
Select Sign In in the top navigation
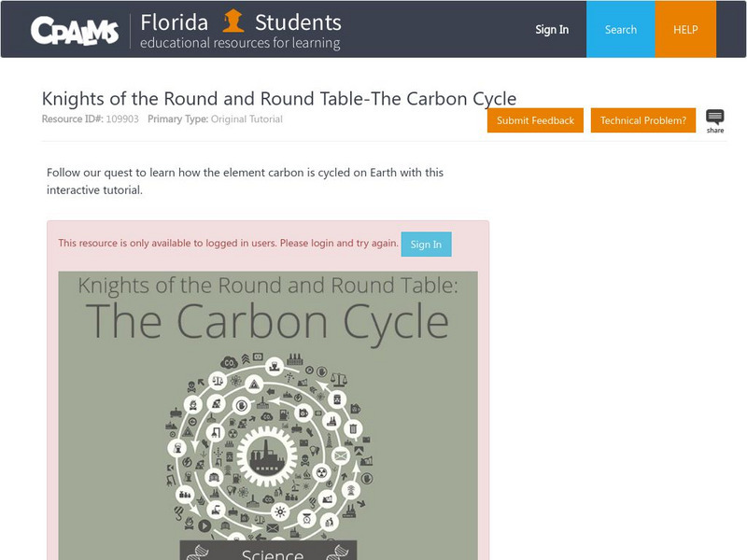pyautogui.click(x=552, y=30)
